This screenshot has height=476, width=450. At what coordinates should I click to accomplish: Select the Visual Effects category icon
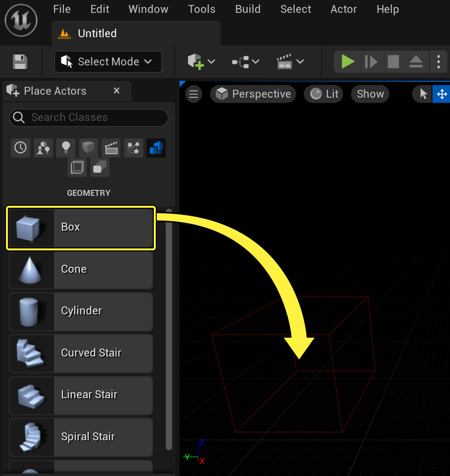(133, 148)
